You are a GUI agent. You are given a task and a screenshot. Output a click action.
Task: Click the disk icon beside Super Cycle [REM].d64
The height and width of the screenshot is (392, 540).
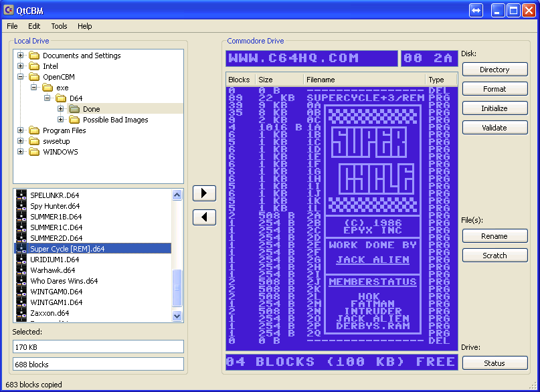(21, 248)
